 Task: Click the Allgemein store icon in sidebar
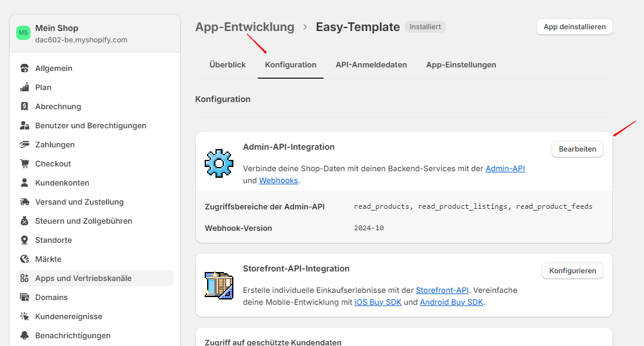point(24,68)
